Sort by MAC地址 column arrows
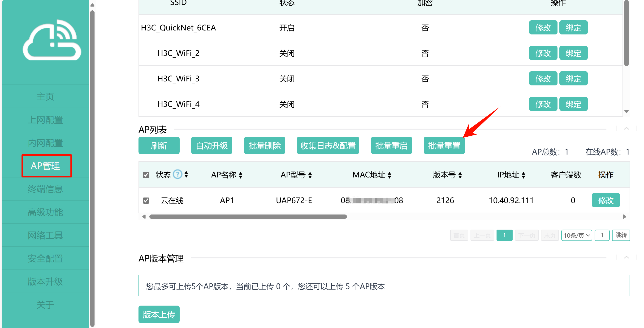Viewport: 644px width, 328px height. pos(389,175)
